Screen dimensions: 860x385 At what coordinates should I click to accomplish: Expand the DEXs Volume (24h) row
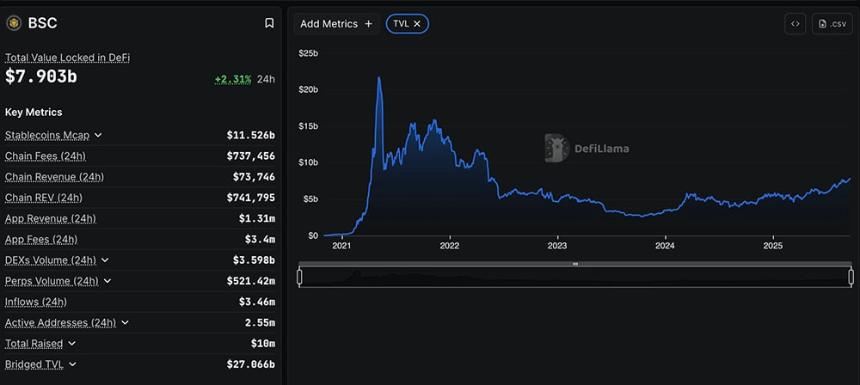coord(105,260)
